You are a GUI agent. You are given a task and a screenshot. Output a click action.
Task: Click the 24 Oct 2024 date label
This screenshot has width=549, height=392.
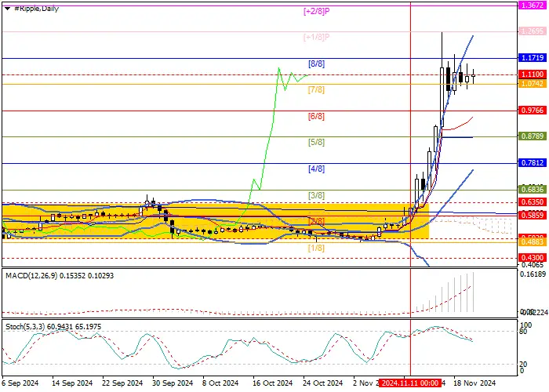[x=322, y=383]
